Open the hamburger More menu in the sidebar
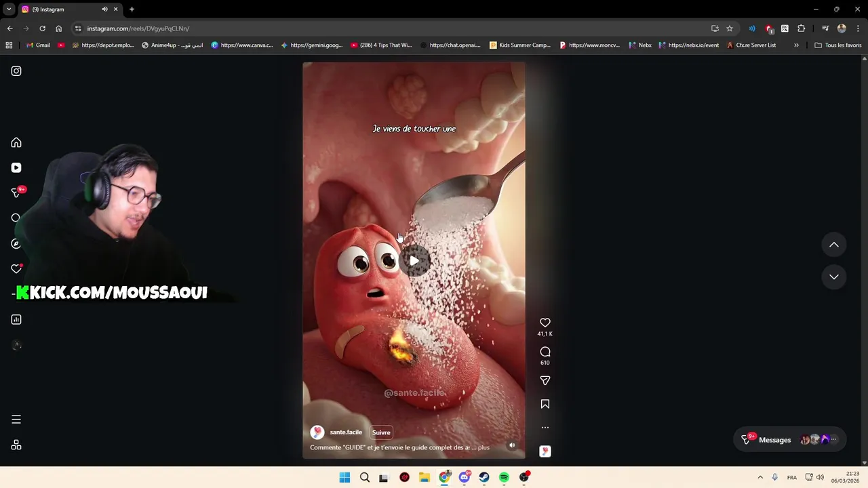 point(16,420)
